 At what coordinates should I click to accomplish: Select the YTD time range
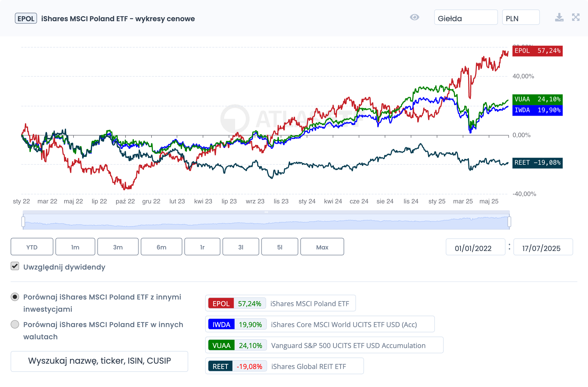(32, 247)
